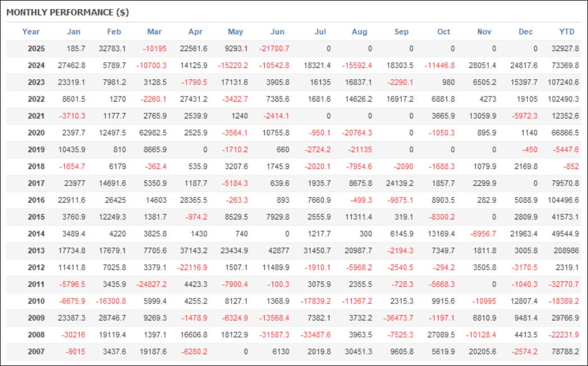This screenshot has width=588, height=366.
Task: Select the 2007 year row label
Action: click(36, 351)
